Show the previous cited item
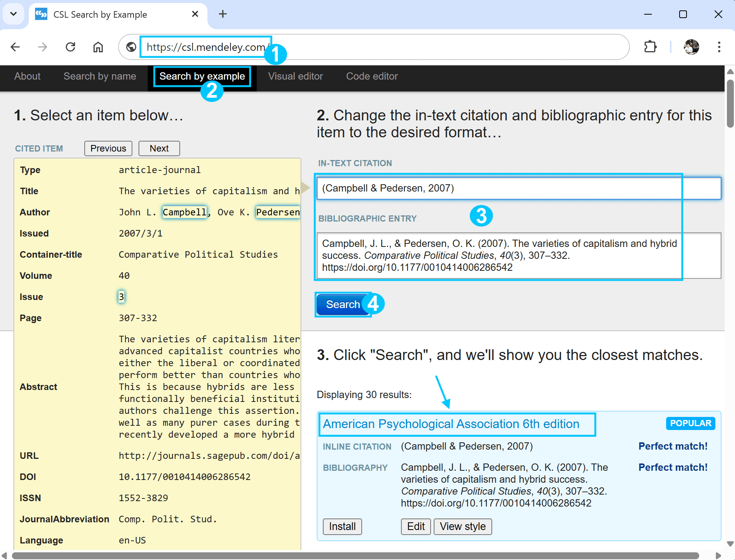The height and width of the screenshot is (560, 735). pos(108,148)
